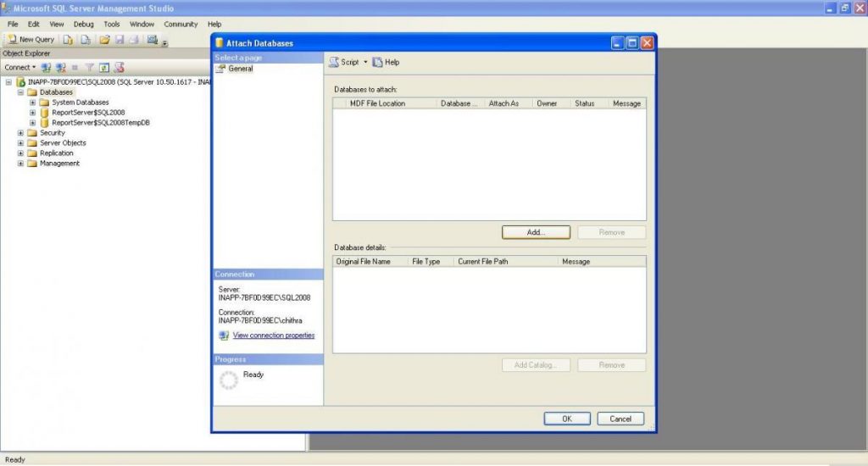This screenshot has width=868, height=466.
Task: Open the Tools menu
Action: (x=112, y=25)
